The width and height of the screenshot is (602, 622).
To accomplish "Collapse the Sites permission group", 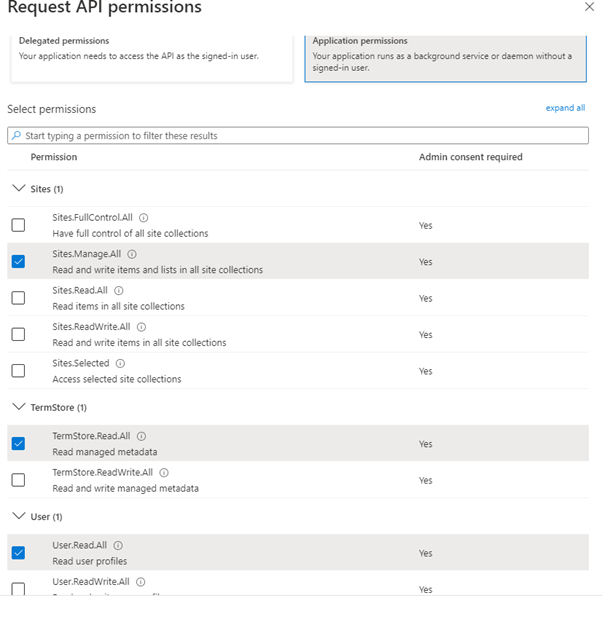I will [18, 188].
